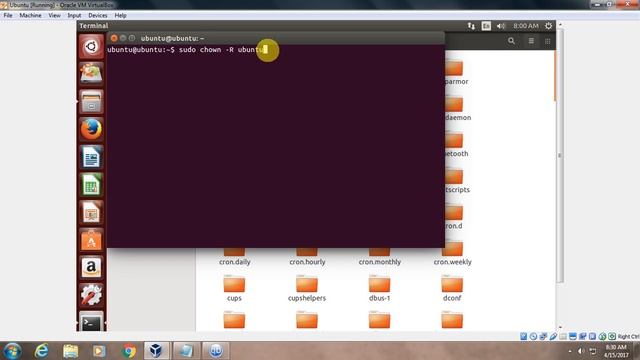Open LibreOffice Writer from the launcher
Viewport: 640px width, 360px height.
tap(91, 157)
